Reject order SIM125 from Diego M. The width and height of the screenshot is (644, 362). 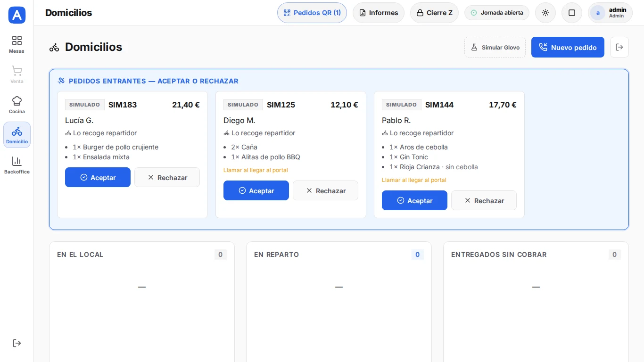pos(325,190)
